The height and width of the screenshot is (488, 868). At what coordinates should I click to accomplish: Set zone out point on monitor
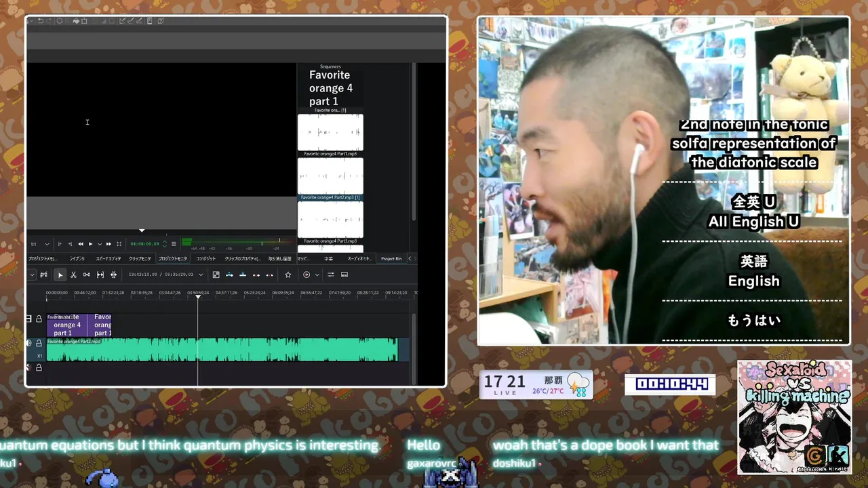70,244
